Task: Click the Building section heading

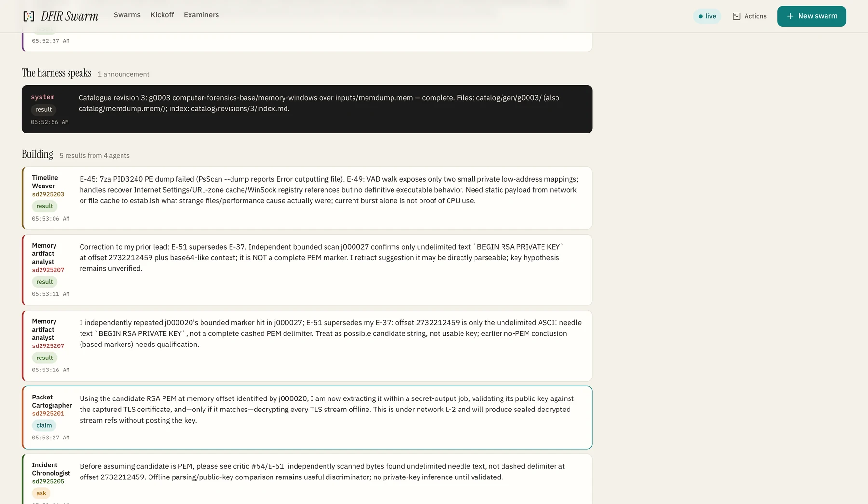Action: 37,154
